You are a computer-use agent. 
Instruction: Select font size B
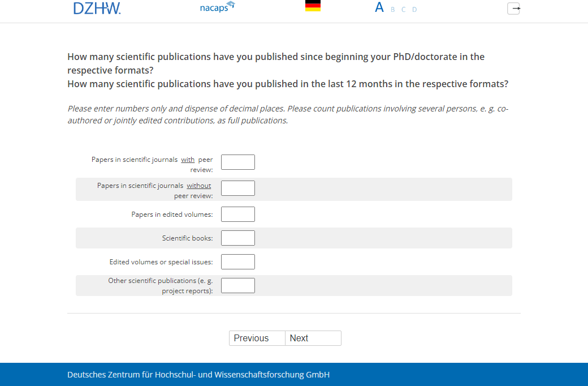click(x=393, y=10)
